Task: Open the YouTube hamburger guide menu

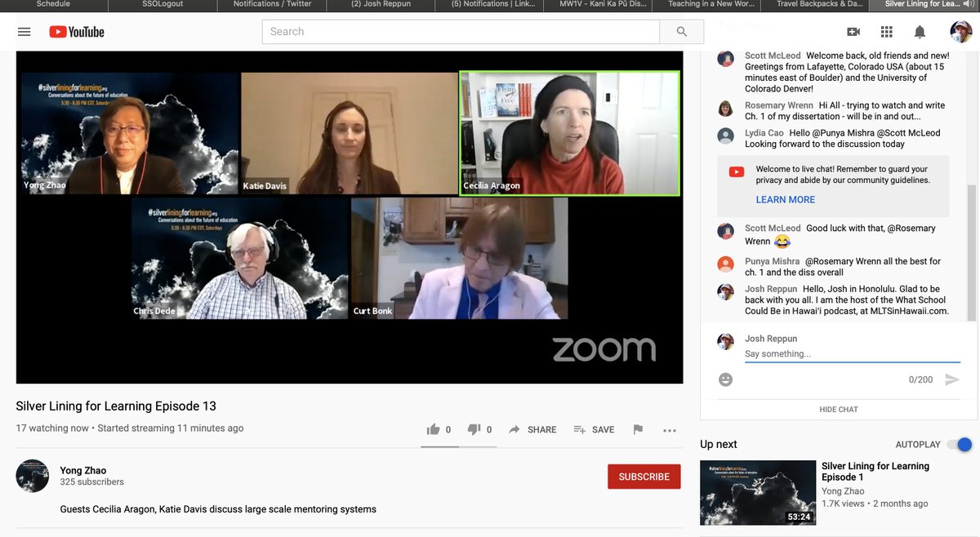Action: [x=24, y=32]
